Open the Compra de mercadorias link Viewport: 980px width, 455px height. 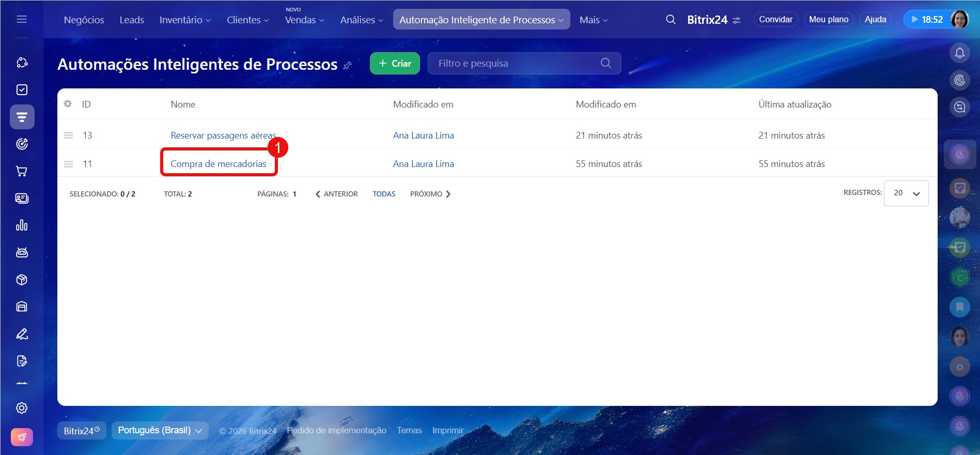(x=219, y=163)
